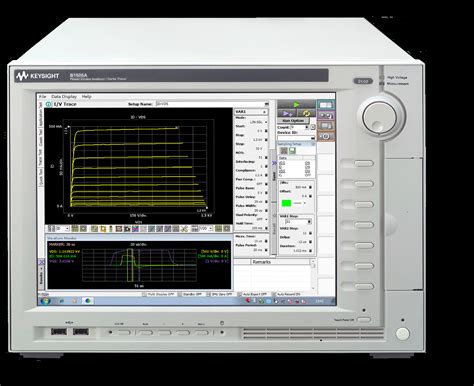
Task: Click the camera icon in graph toolbar
Action: point(127,229)
